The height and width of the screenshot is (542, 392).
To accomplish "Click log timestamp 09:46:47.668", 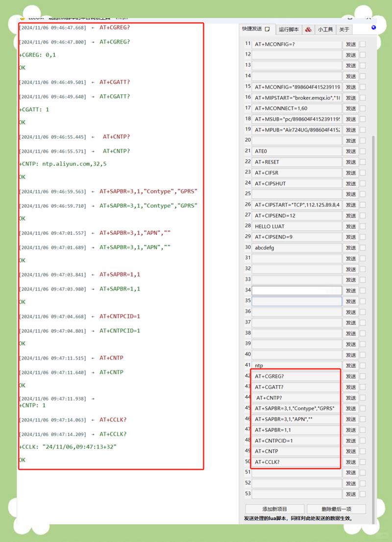I will (52, 27).
